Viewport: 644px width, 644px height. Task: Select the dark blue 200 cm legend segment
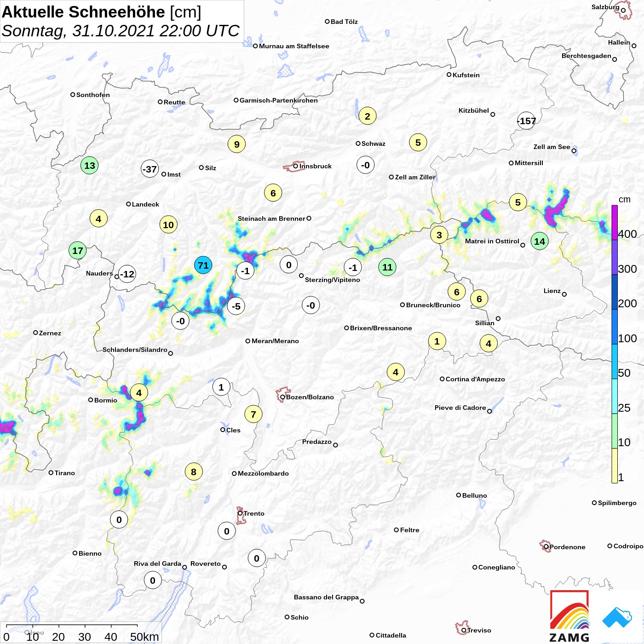click(x=615, y=292)
